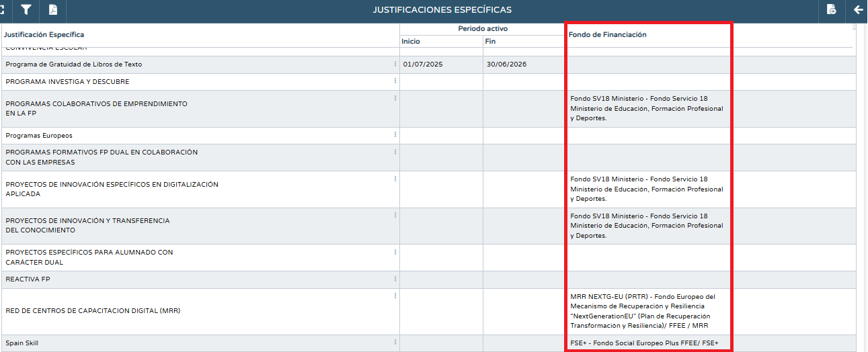Click the JUSTIFICACIONES ESPECÍFICAS title
This screenshot has height=352, width=868.
click(x=442, y=9)
